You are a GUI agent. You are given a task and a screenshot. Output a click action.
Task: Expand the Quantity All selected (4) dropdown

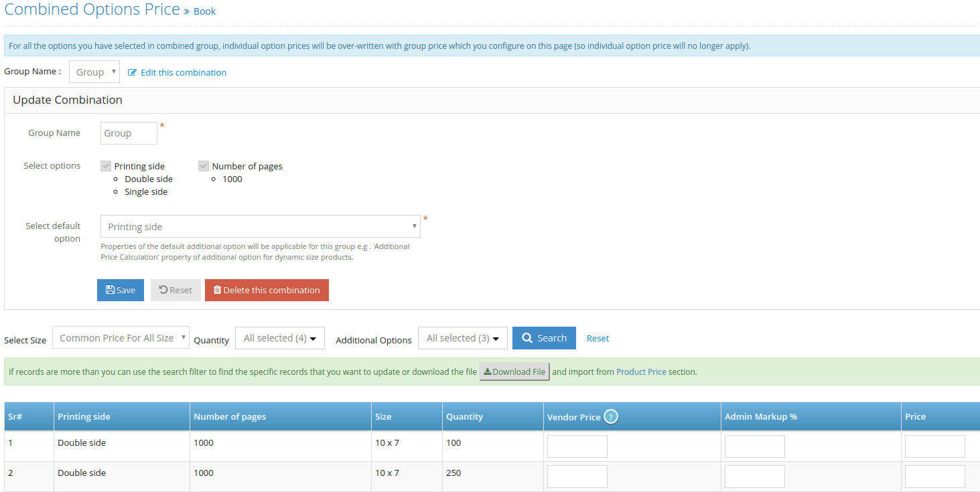[280, 338]
